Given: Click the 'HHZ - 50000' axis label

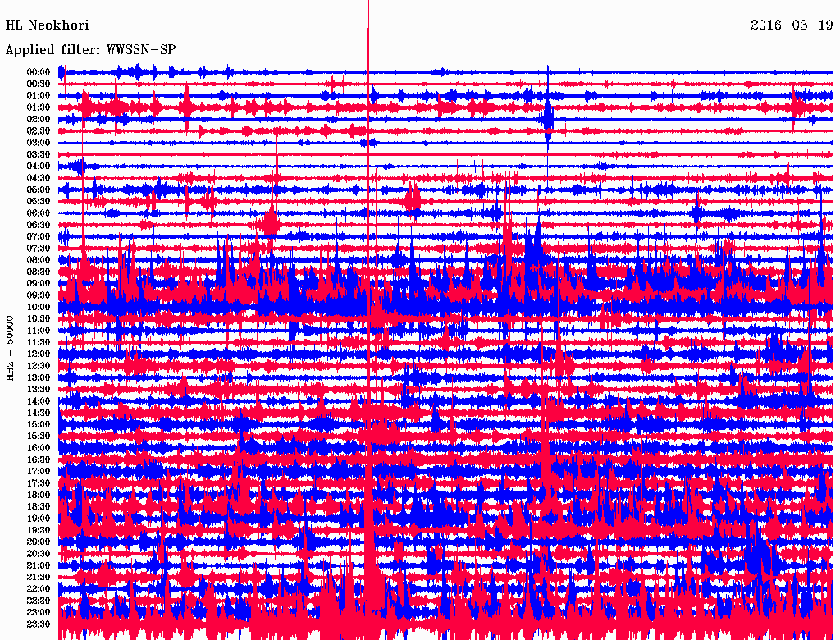Looking at the screenshot, I should (10, 348).
